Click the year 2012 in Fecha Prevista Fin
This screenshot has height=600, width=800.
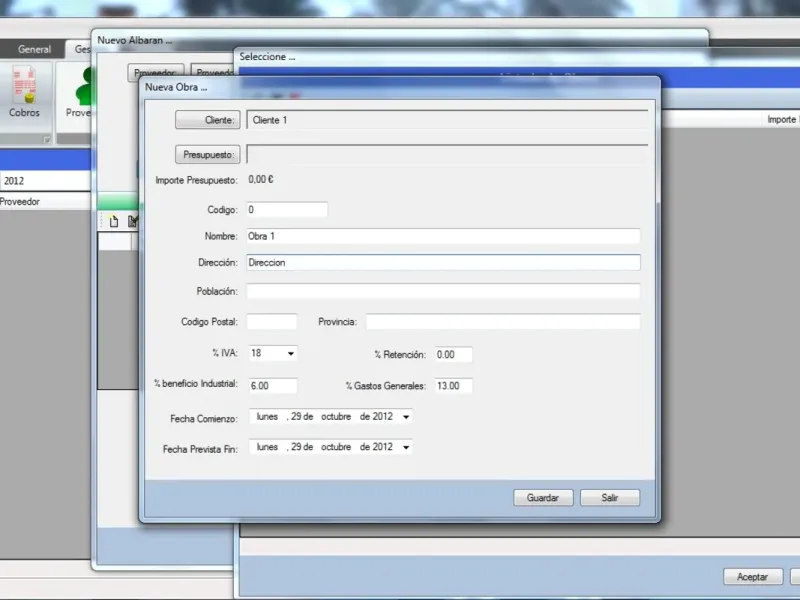[x=382, y=447]
